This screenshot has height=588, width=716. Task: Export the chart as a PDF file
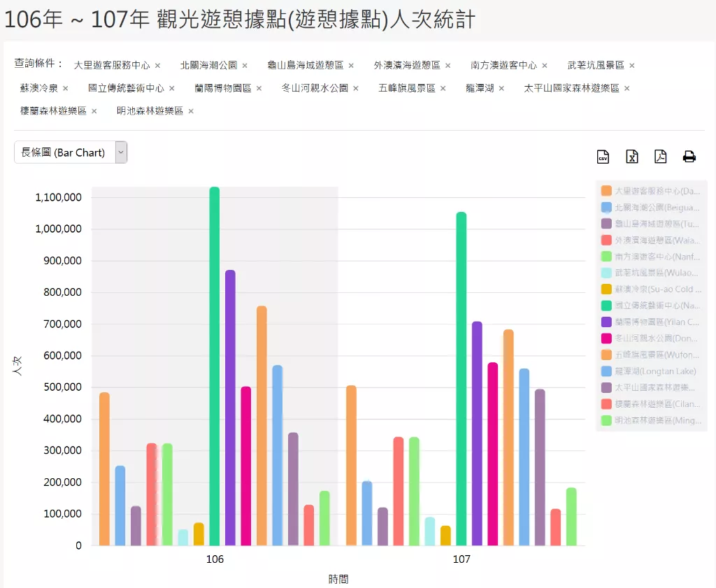pyautogui.click(x=660, y=157)
